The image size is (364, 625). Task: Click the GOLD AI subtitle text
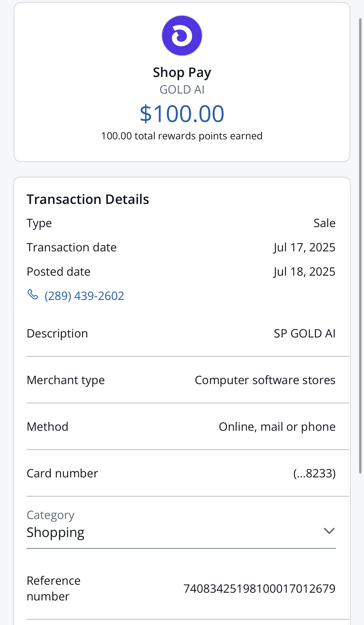point(182,90)
